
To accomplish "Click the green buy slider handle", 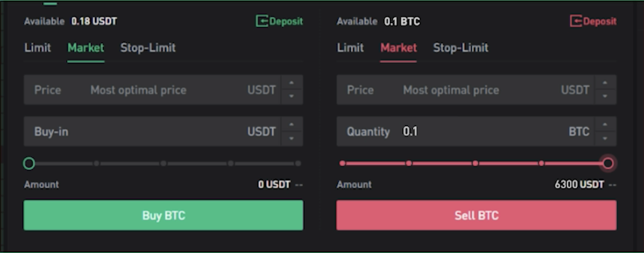I will click(x=29, y=164).
